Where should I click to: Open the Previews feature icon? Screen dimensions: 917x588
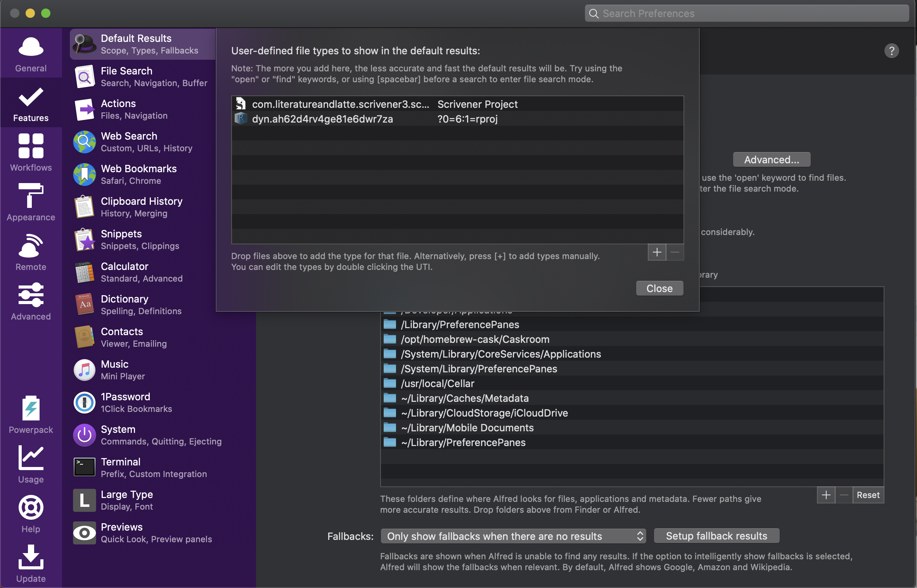[85, 533]
